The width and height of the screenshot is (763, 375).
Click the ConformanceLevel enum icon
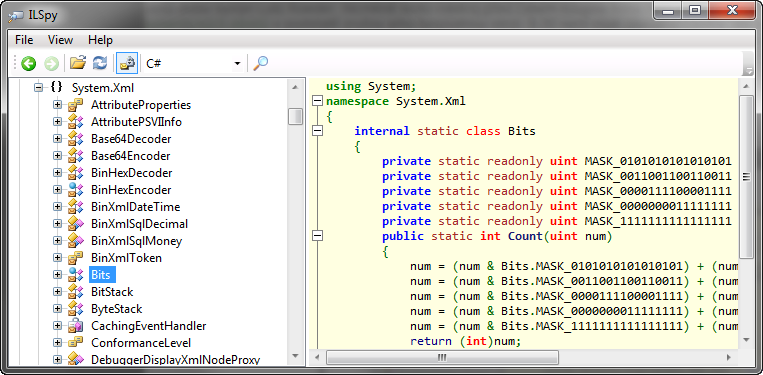coord(75,343)
